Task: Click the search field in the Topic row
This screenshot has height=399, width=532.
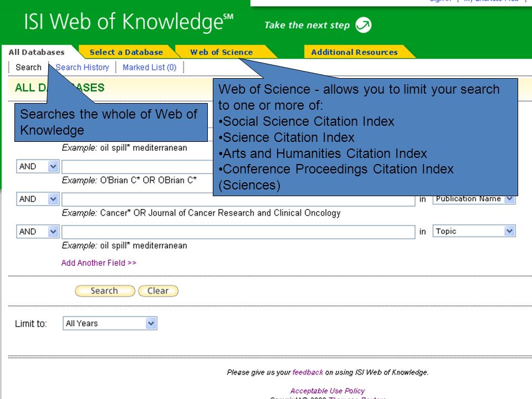Action: click(238, 232)
